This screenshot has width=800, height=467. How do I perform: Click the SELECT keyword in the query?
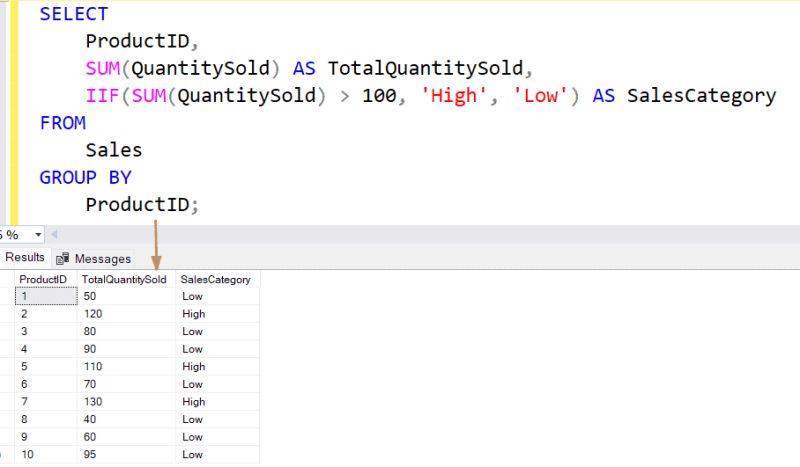[x=74, y=14]
